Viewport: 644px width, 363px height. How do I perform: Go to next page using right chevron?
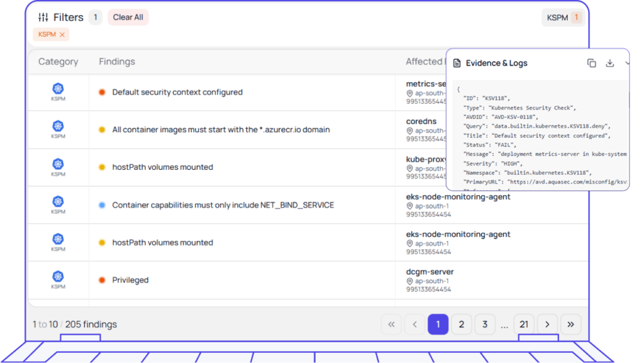[x=547, y=325]
